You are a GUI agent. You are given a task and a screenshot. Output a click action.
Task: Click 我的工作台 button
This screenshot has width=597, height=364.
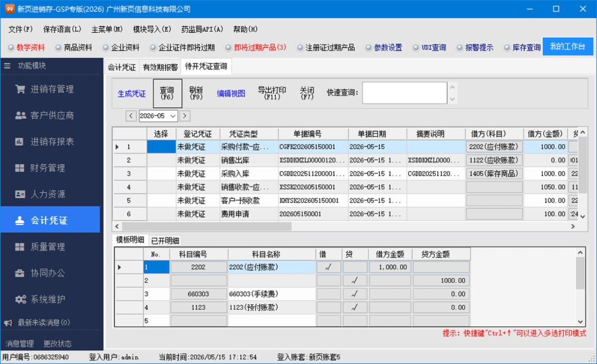[x=567, y=47]
